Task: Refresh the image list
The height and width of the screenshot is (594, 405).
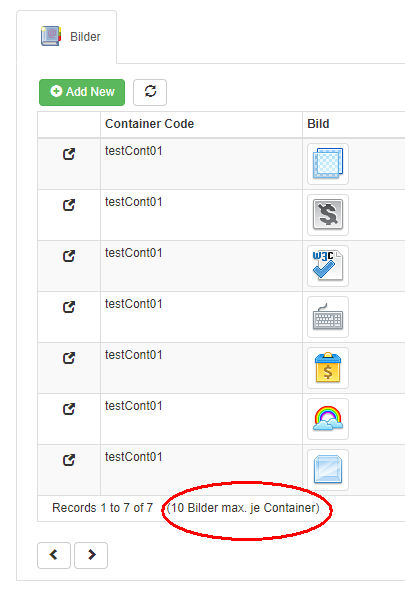Action: 150,92
